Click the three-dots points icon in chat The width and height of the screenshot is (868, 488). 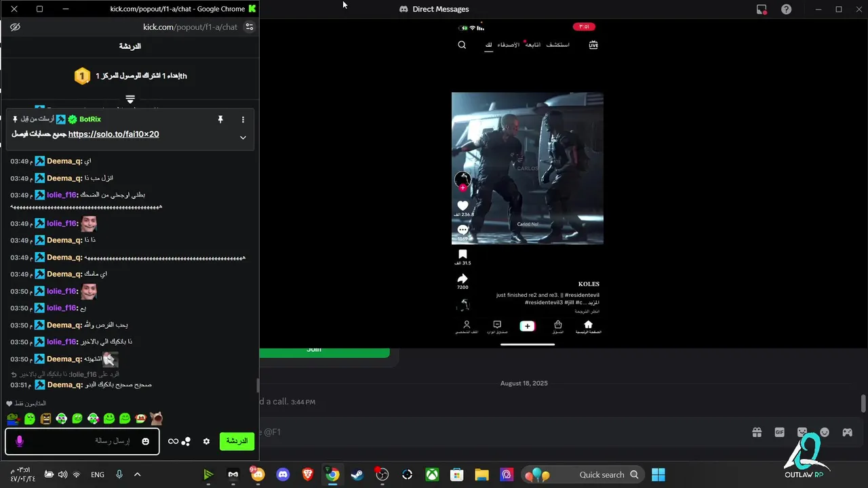point(186,441)
